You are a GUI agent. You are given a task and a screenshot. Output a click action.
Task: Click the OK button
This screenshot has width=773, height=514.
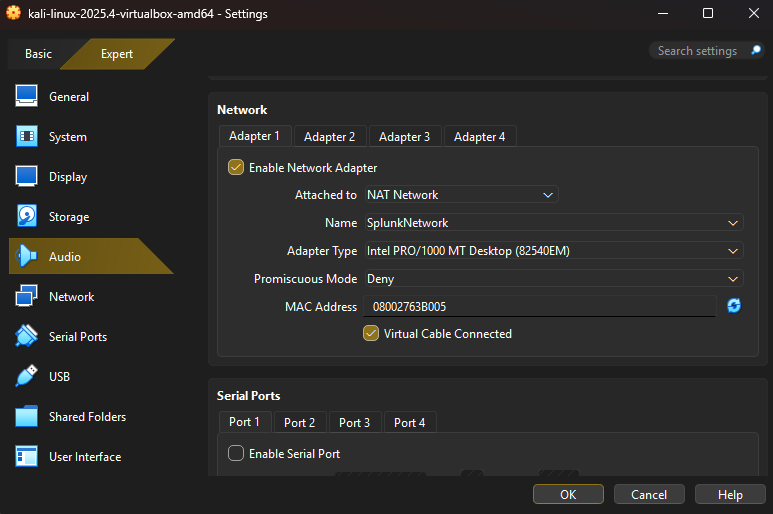pos(568,494)
